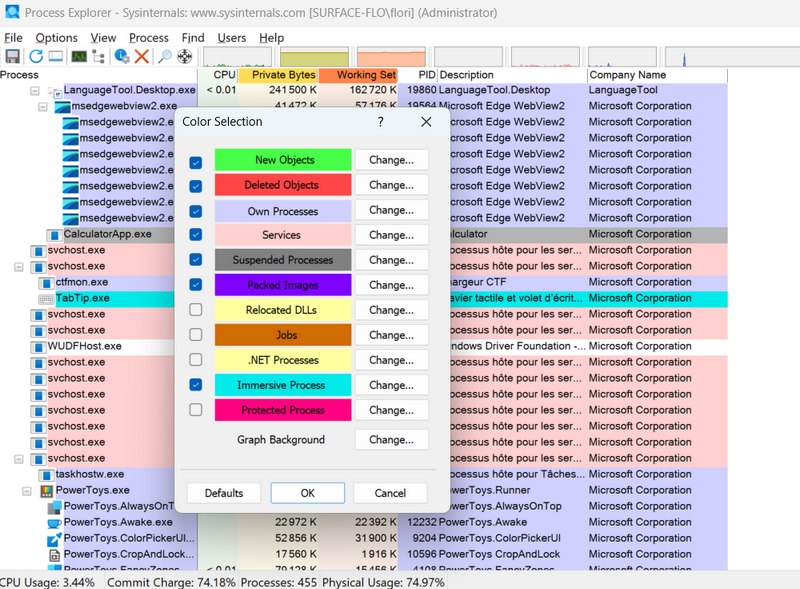Click the red X Kill Process icon

142,57
